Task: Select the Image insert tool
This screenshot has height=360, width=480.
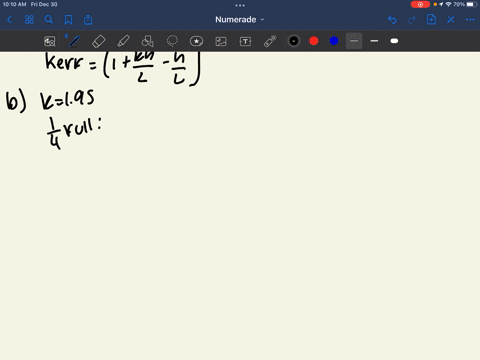Action: [221, 41]
